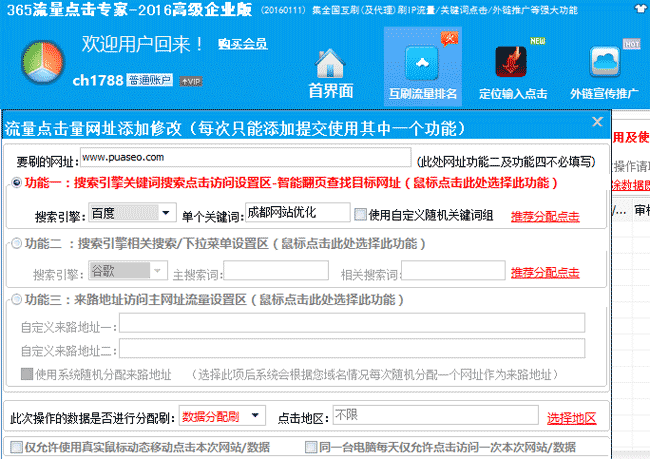Click the 选择地区 link

571,417
